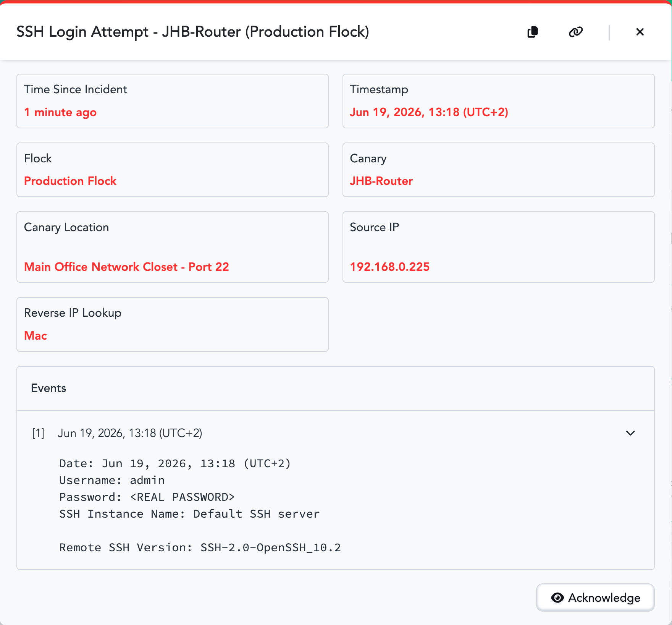
Task: Click the Source IP label
Action: (x=375, y=227)
